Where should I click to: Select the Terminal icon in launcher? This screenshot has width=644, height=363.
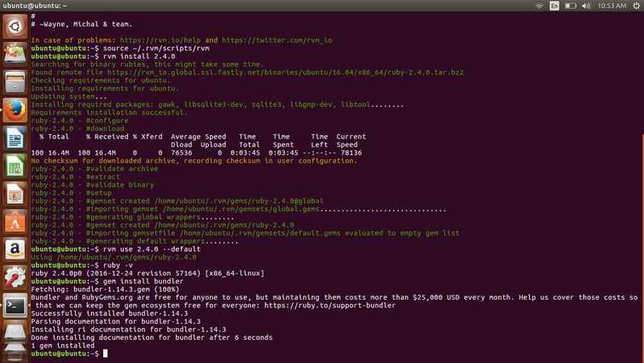coord(15,306)
